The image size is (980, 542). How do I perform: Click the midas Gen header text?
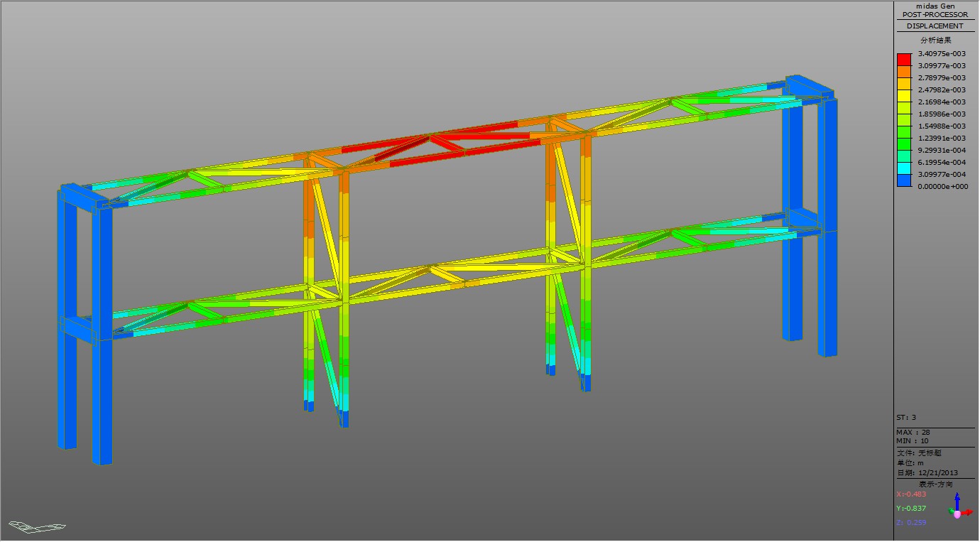click(935, 6)
